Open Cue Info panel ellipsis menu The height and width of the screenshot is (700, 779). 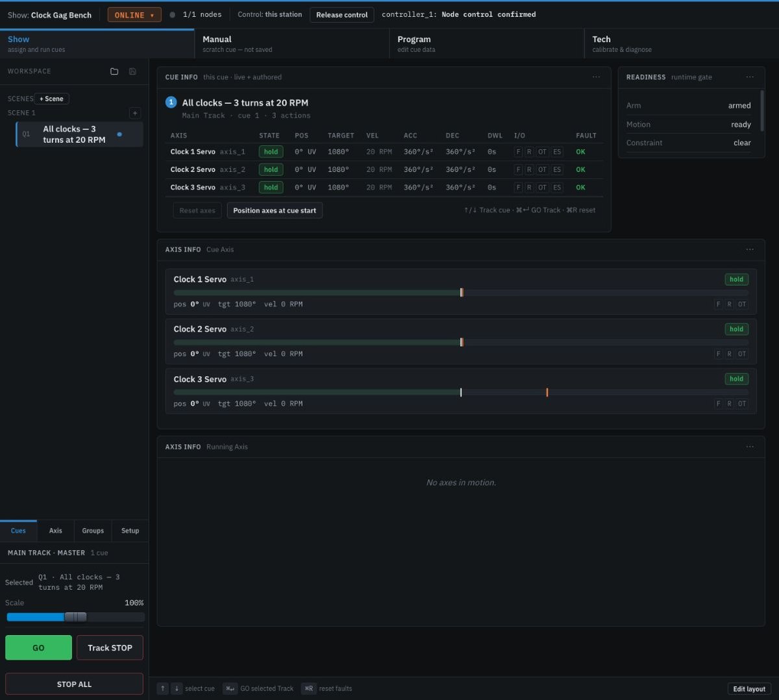(x=596, y=77)
